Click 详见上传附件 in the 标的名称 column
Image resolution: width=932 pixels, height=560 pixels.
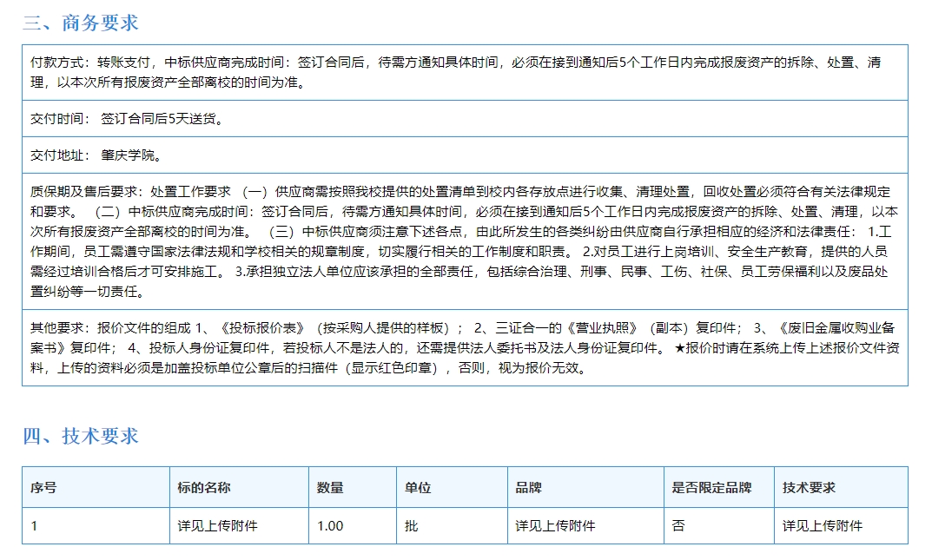pyautogui.click(x=217, y=526)
